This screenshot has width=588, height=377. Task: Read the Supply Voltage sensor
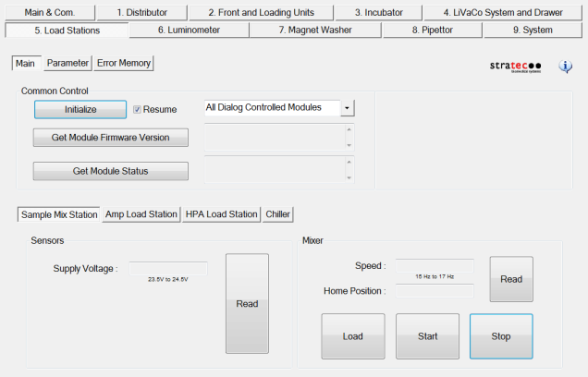(247, 303)
